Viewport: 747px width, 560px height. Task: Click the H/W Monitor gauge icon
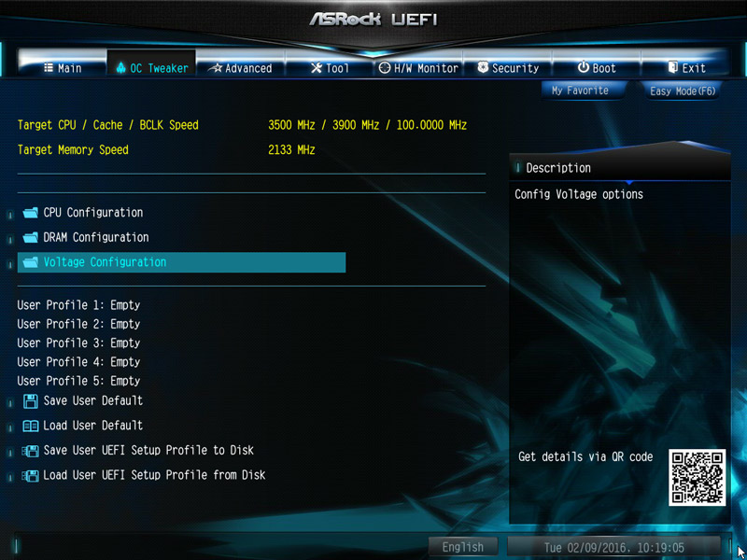(385, 68)
